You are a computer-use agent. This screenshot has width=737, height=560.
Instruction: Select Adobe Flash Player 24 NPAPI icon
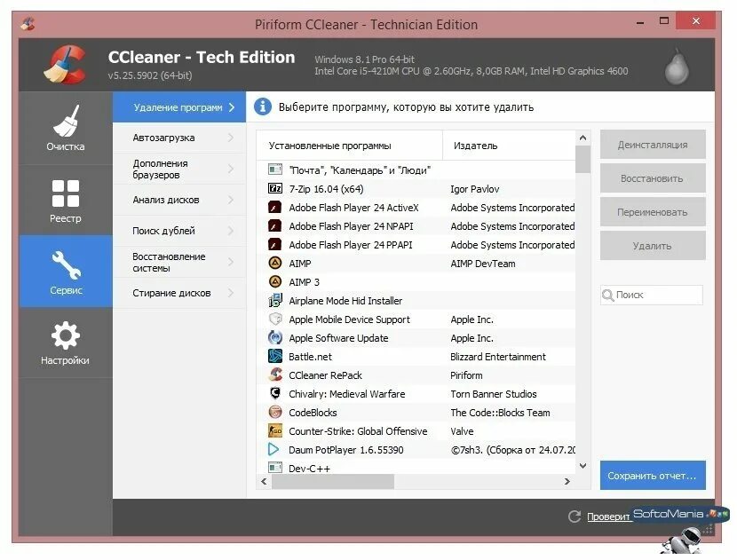(x=275, y=226)
